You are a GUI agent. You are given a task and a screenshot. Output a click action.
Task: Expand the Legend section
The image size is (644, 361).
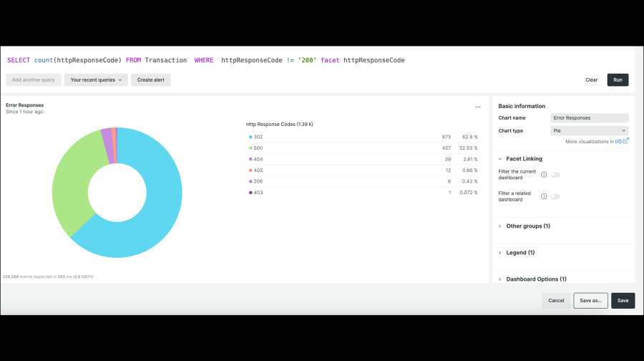click(x=520, y=253)
